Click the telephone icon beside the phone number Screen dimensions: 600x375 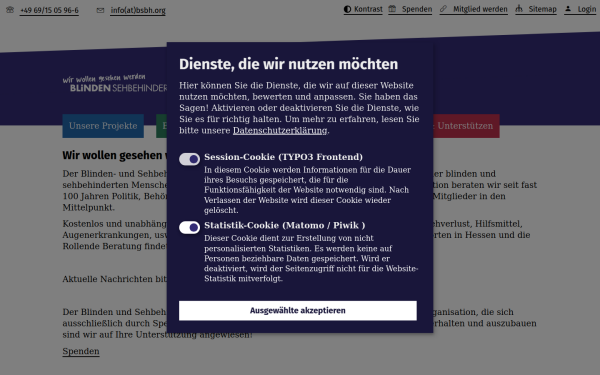[10, 10]
